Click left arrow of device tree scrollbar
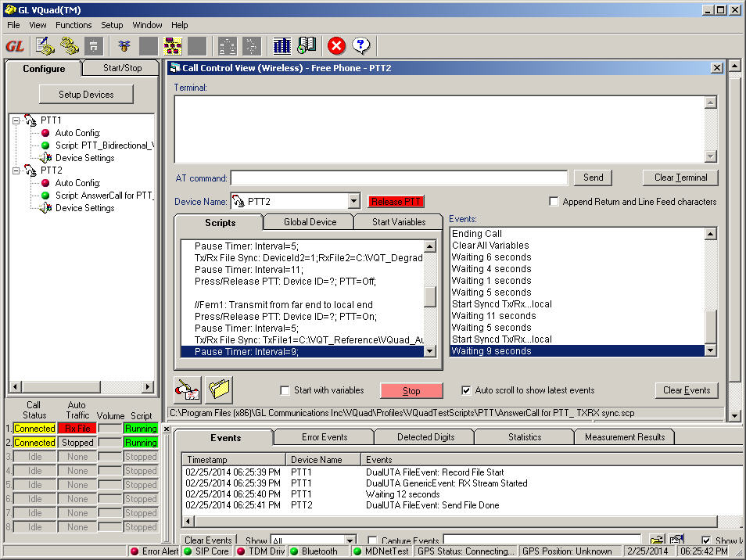746x560 pixels. (15, 386)
